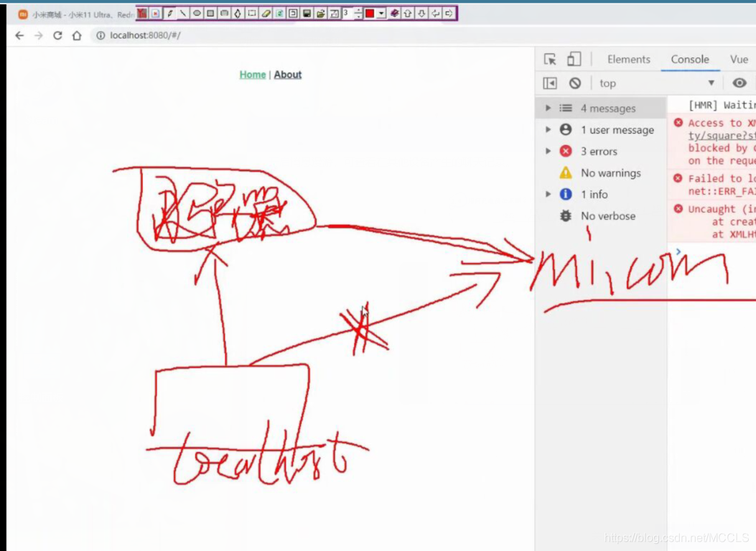Select the No warnings filter row

[601, 172]
